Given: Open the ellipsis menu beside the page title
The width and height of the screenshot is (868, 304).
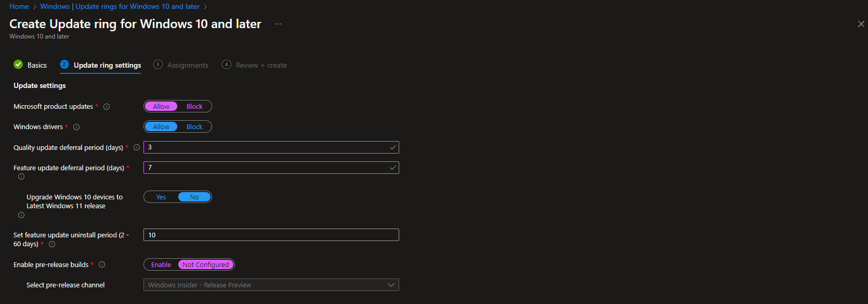Looking at the screenshot, I should [x=278, y=24].
